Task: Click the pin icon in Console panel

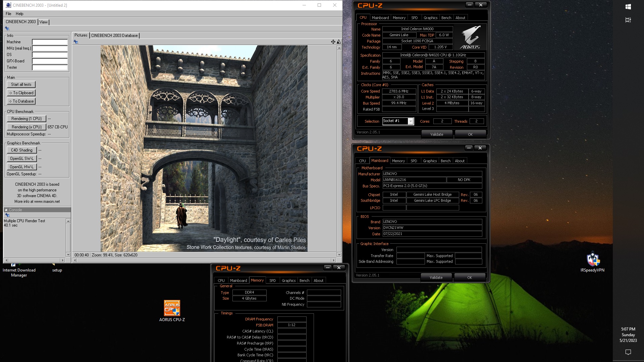Action: [7, 215]
